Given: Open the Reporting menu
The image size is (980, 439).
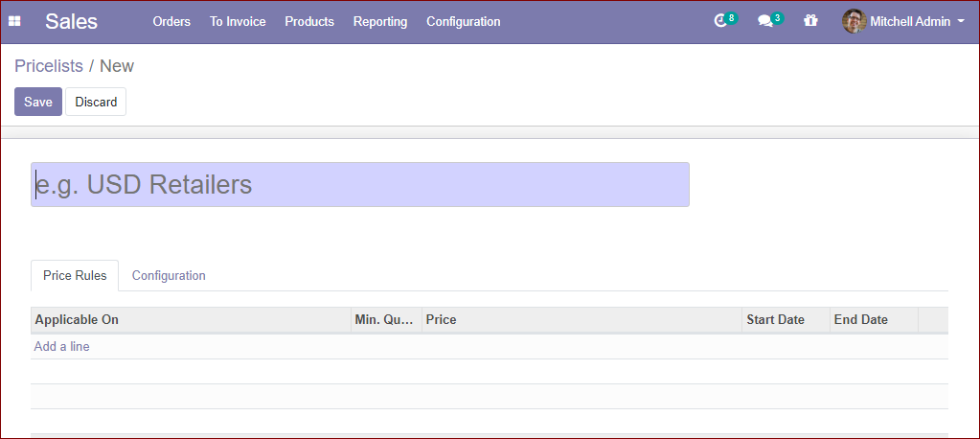Looking at the screenshot, I should coord(380,21).
